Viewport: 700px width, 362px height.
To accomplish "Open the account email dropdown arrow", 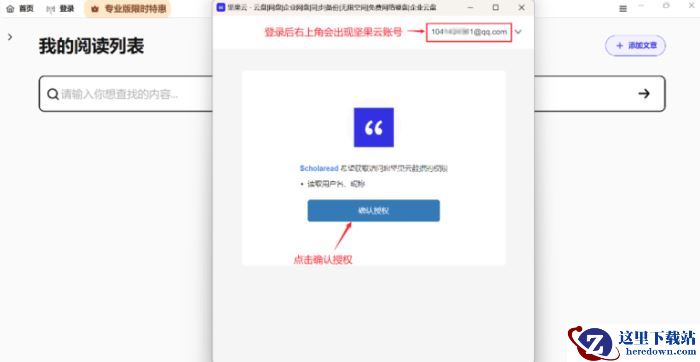I will coord(518,32).
